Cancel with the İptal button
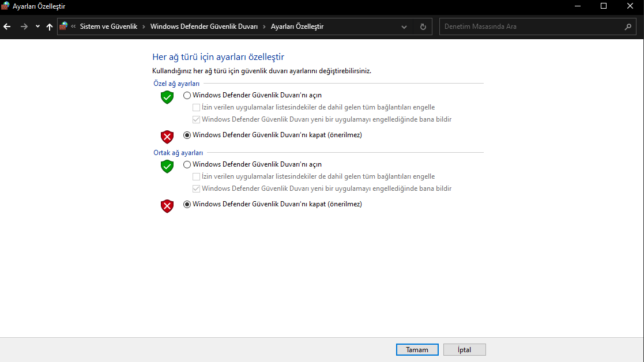This screenshot has height=362, width=644. pyautogui.click(x=465, y=350)
